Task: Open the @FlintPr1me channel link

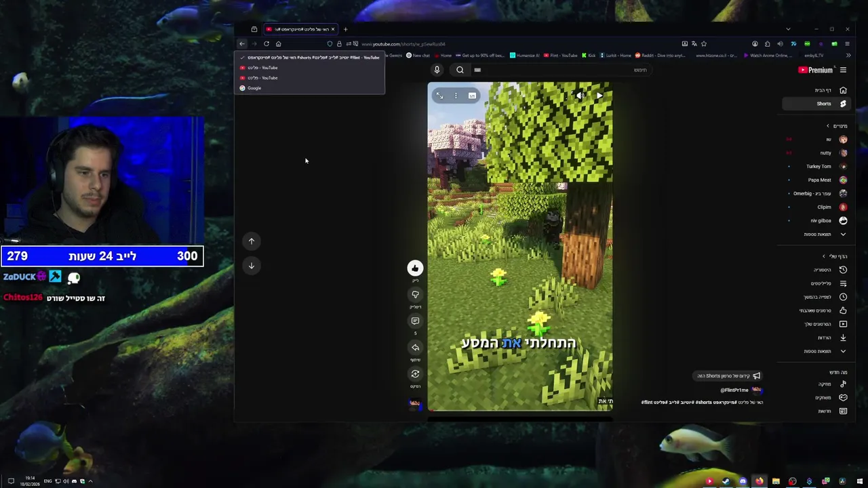Action: point(734,390)
